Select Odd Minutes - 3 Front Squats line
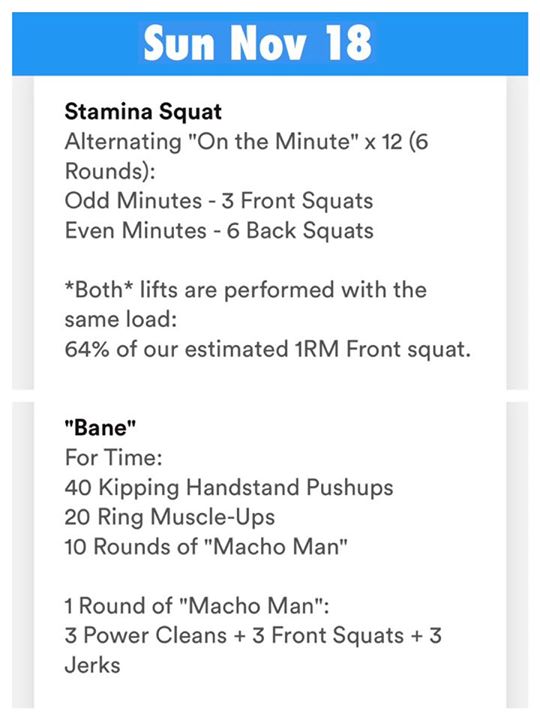This screenshot has width=540, height=720. coord(219,201)
